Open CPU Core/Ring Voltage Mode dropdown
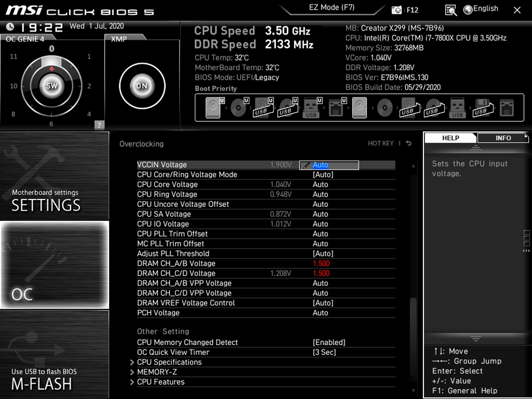 [x=323, y=174]
